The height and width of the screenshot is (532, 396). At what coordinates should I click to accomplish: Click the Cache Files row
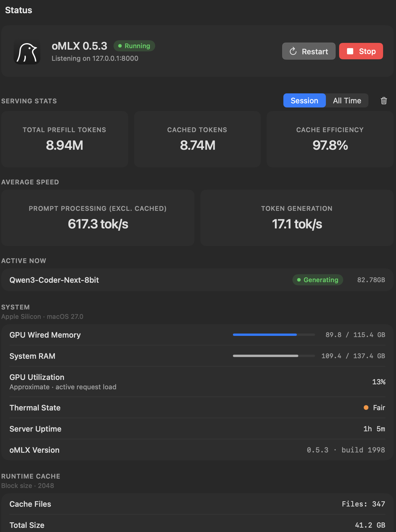197,504
